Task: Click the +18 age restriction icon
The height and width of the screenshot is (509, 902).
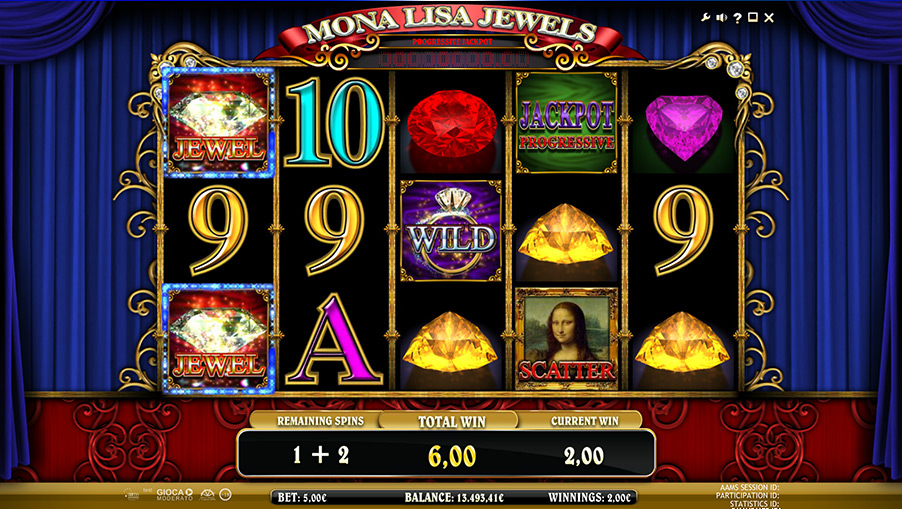Action: 226,494
